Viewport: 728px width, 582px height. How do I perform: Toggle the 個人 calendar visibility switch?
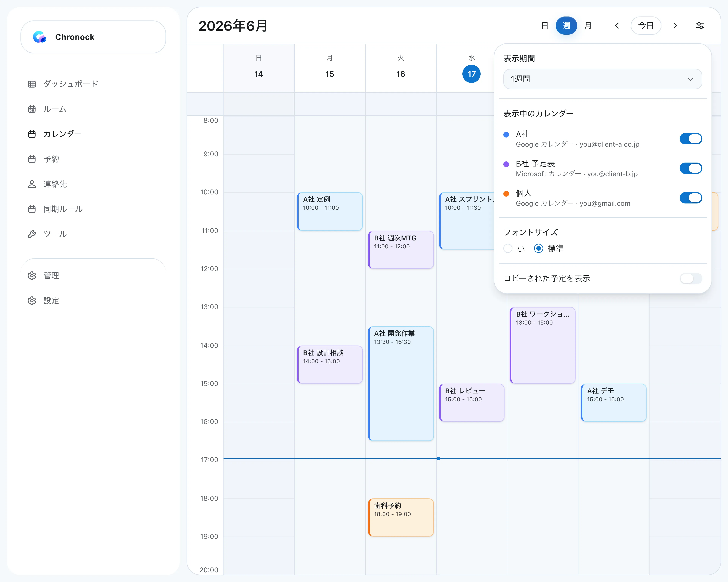[x=691, y=198]
